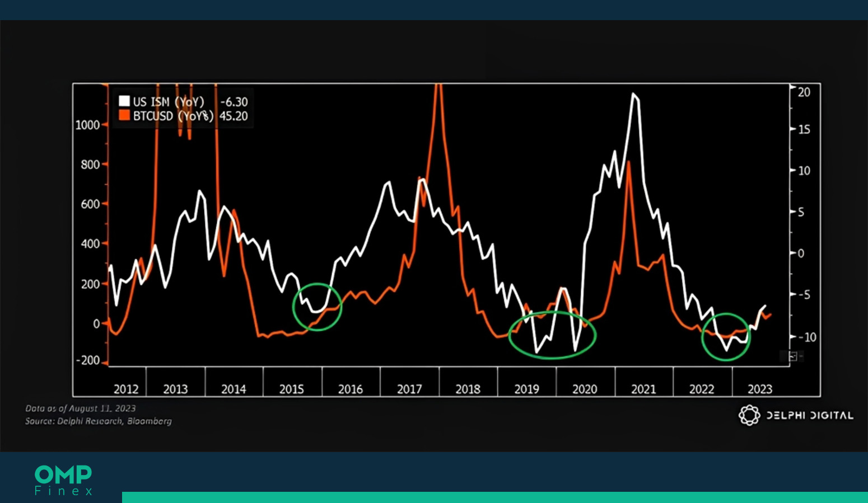This screenshot has width=868, height=503.
Task: Click the 2015 x-axis label
Action: pos(292,389)
